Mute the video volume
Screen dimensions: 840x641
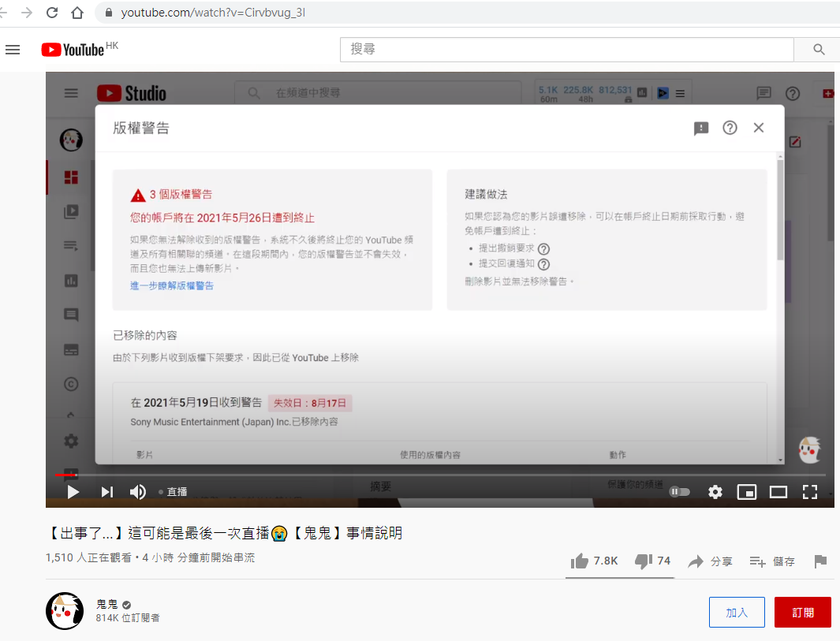[x=138, y=492]
